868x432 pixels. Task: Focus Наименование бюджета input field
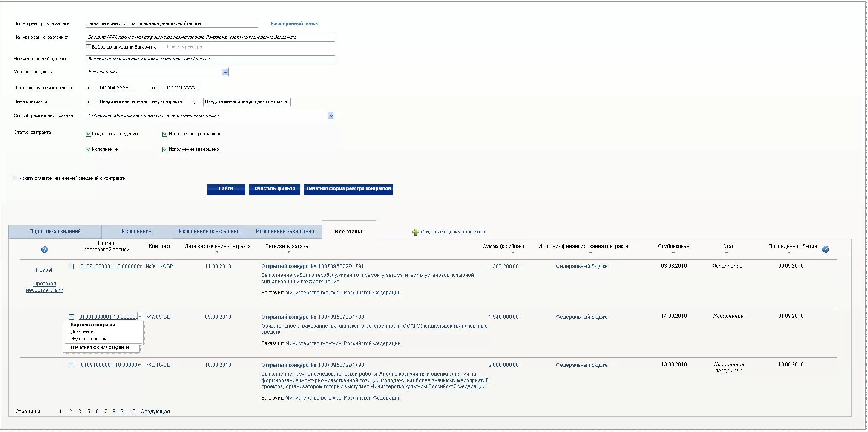click(x=210, y=59)
